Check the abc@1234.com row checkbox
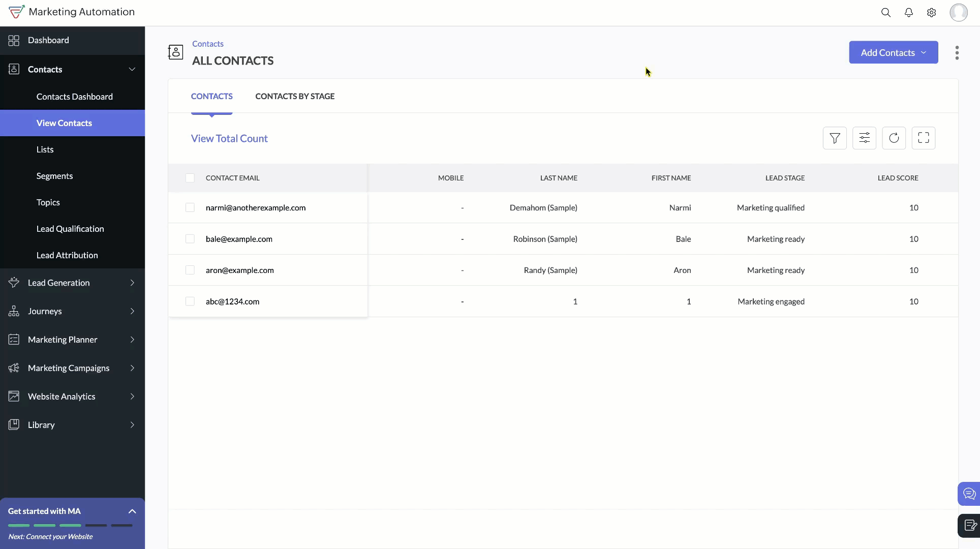 coord(190,301)
